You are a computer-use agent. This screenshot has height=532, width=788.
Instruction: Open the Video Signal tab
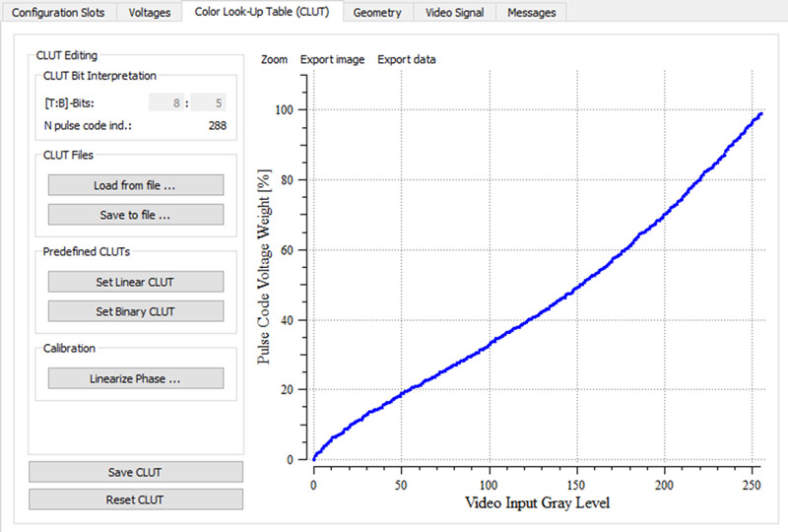tap(453, 13)
